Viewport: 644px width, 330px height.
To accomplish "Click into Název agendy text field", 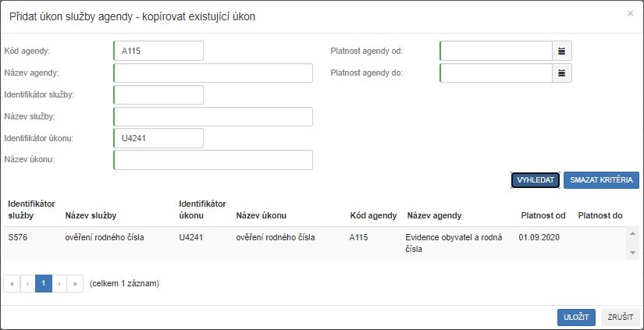I will point(213,73).
